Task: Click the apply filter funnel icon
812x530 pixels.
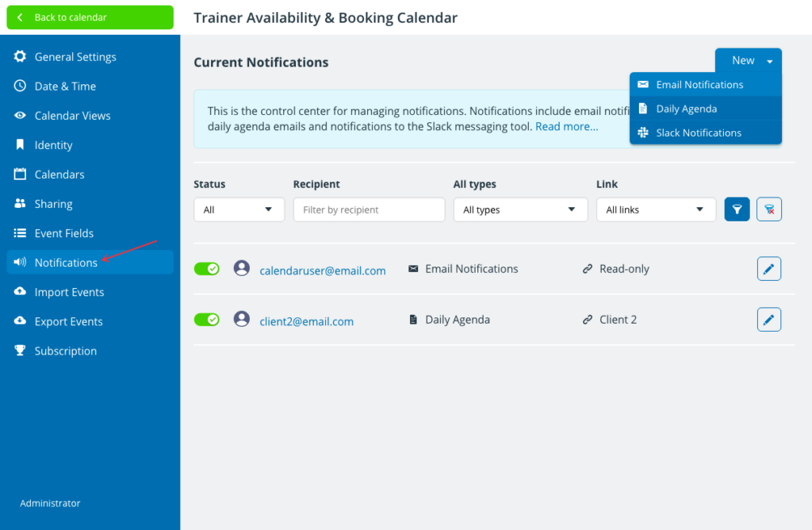Action: coord(737,209)
